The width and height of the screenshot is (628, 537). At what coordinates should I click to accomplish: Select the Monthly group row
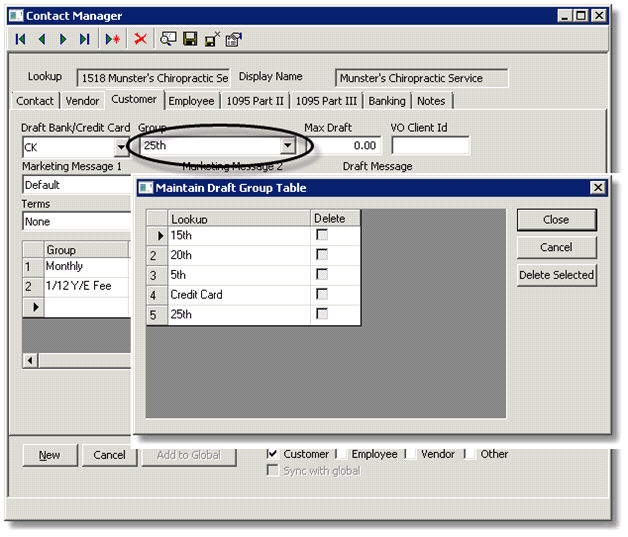tap(87, 266)
